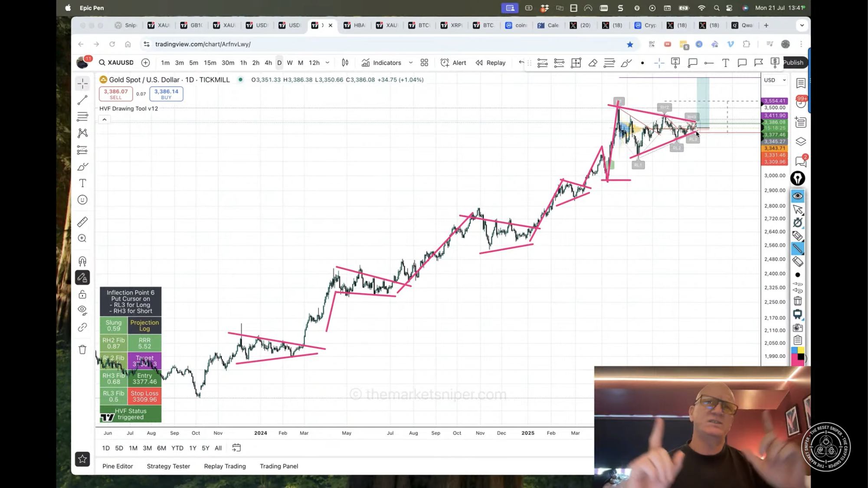Set date range to 3M
This screenshot has width=868, height=488.
[147, 448]
